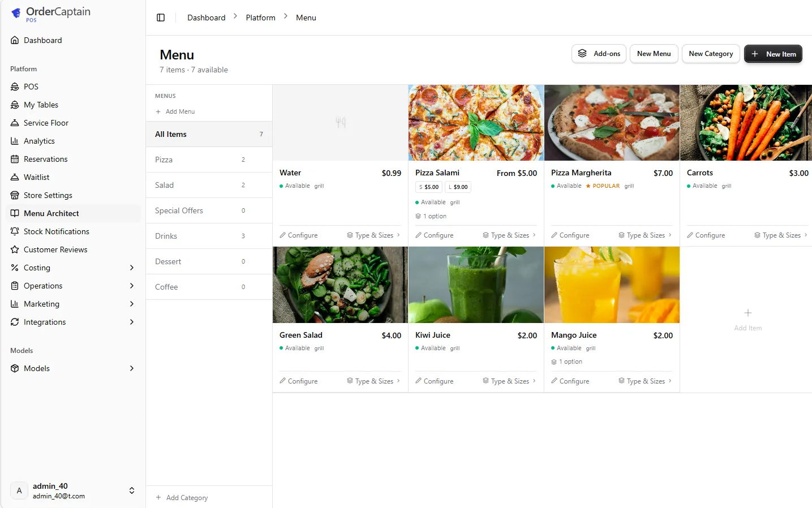Expand the Costing submenu chevron
Screen dimensions: 812x508
pos(132,268)
